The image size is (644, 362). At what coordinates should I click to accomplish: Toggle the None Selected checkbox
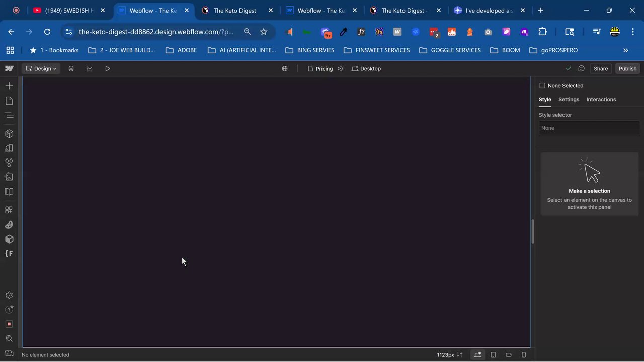pyautogui.click(x=542, y=86)
